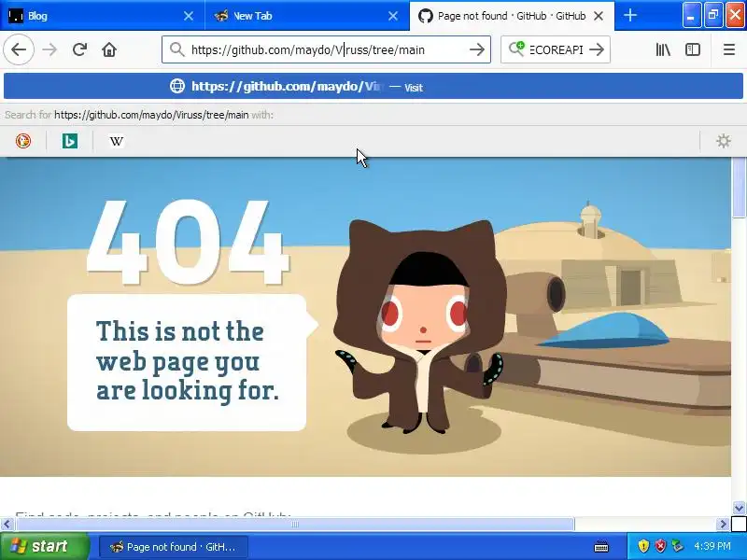Minimize the browser window

tap(691, 15)
